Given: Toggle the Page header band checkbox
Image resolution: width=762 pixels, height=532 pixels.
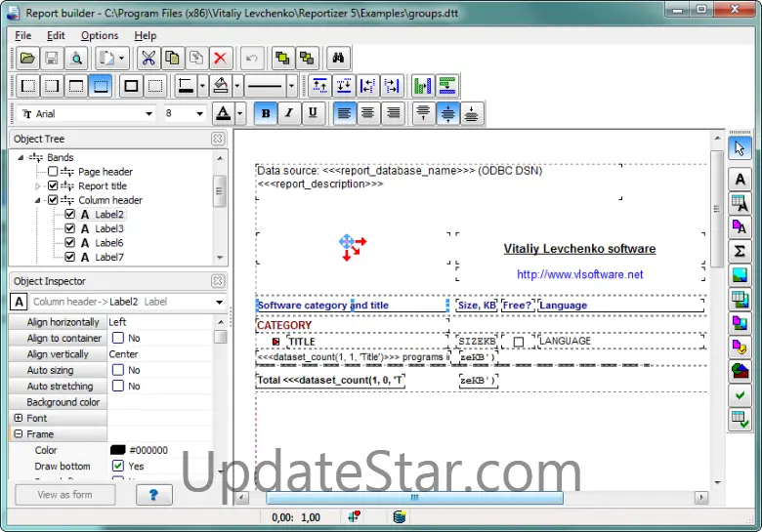Looking at the screenshot, I should (x=53, y=172).
